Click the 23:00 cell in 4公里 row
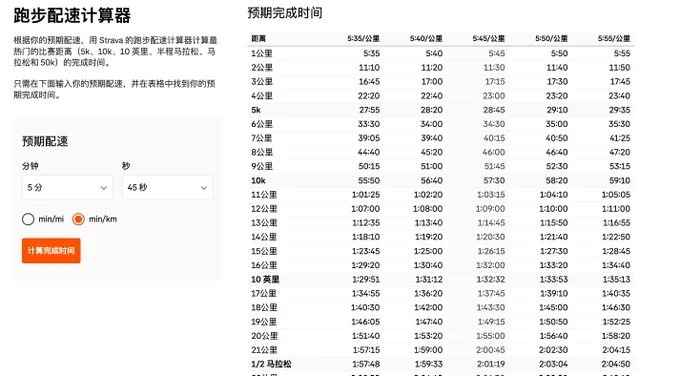The image size is (680, 376). coord(494,96)
